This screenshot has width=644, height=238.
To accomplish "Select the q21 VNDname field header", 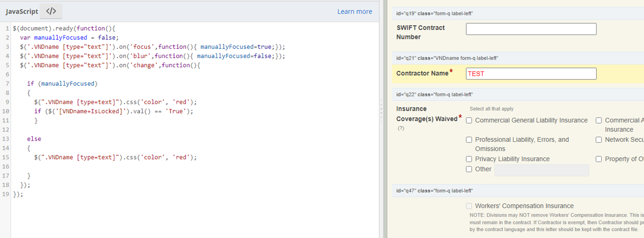I will tap(447, 58).
